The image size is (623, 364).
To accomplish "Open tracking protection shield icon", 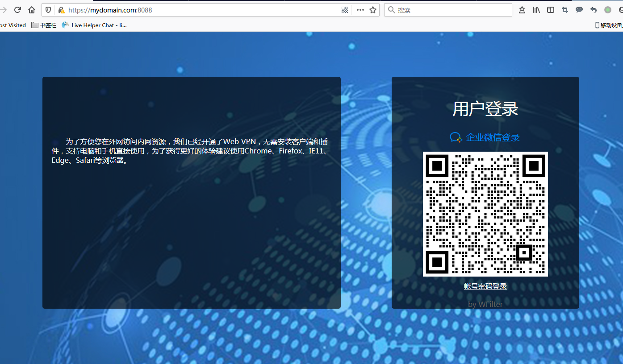I will click(x=49, y=10).
